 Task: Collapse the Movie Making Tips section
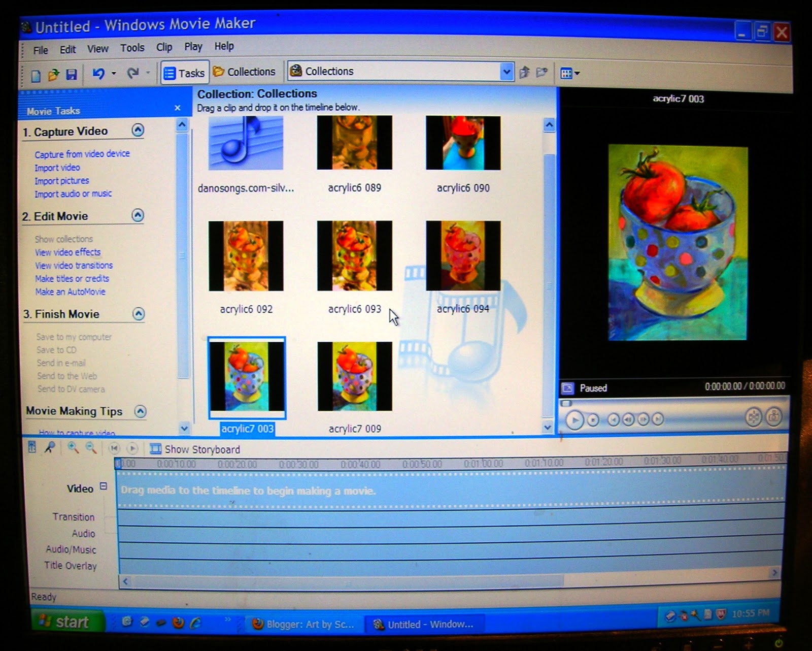click(141, 411)
